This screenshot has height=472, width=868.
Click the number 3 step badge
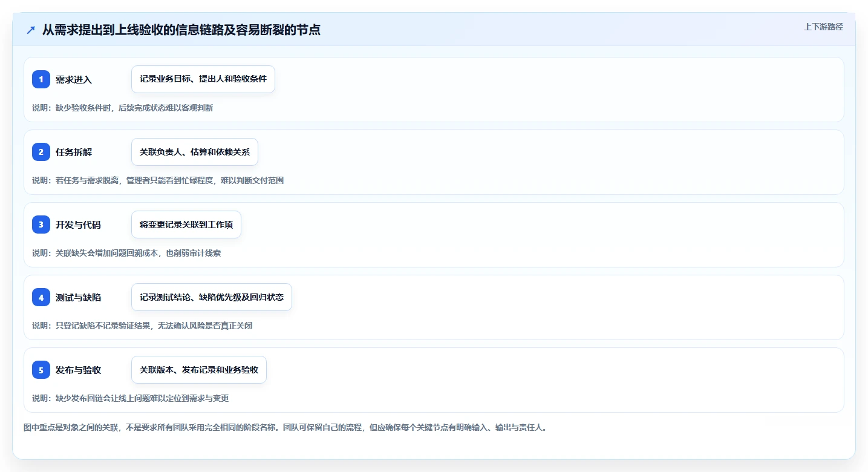(41, 225)
